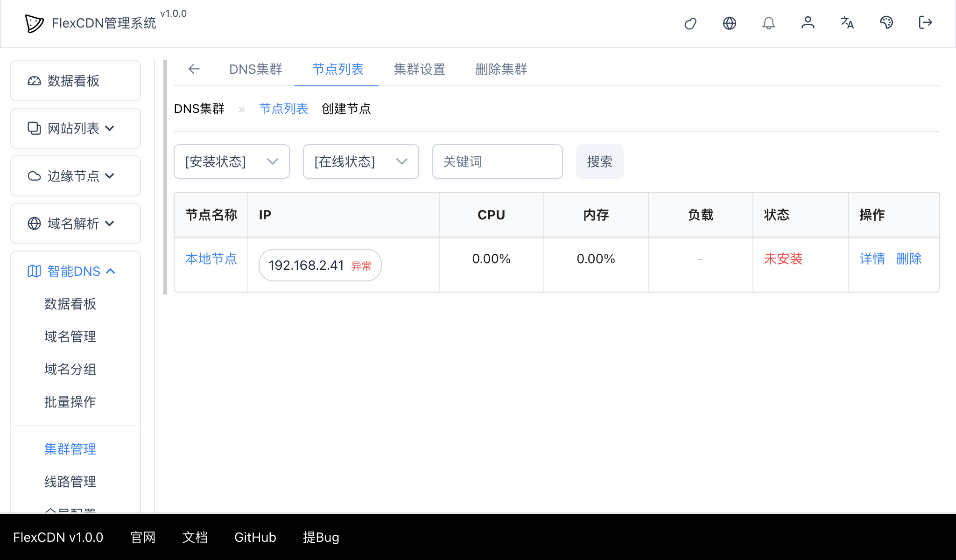Click the user profile icon in header
This screenshot has width=956, height=560.
pyautogui.click(x=808, y=23)
